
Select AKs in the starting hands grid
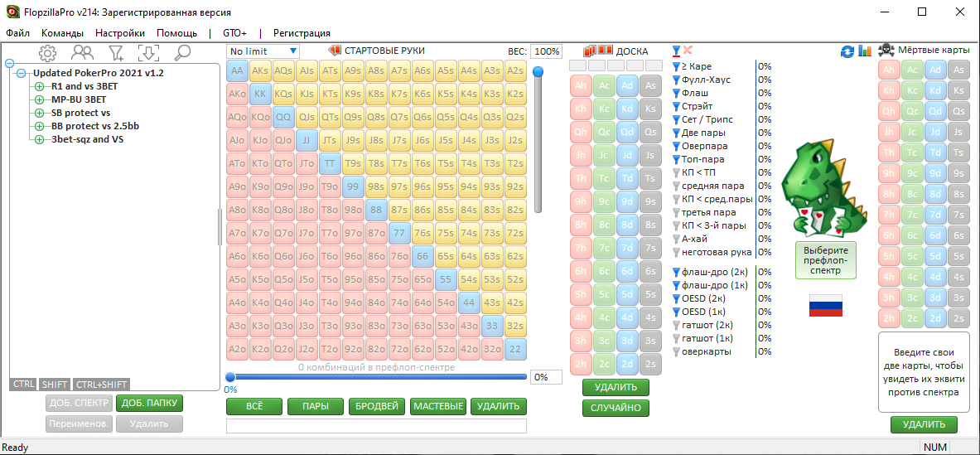pos(260,70)
